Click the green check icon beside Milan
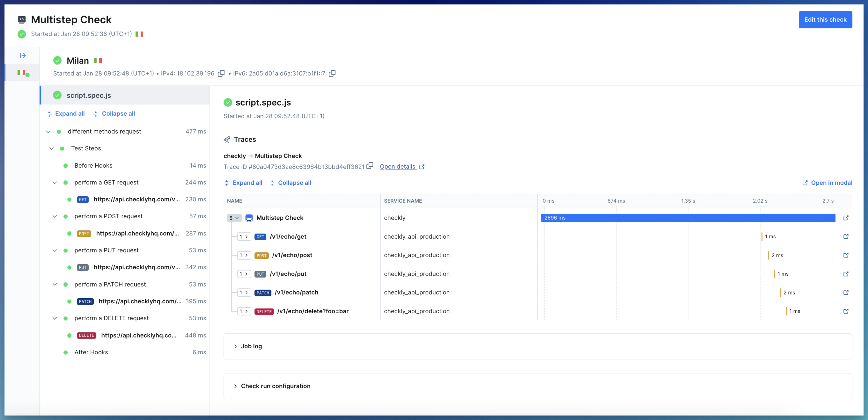 pyautogui.click(x=57, y=60)
